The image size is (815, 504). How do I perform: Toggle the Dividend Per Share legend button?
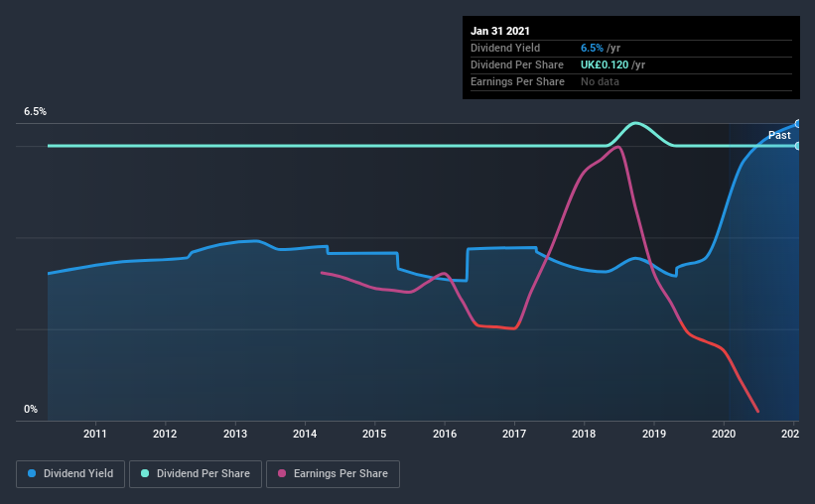pyautogui.click(x=196, y=474)
